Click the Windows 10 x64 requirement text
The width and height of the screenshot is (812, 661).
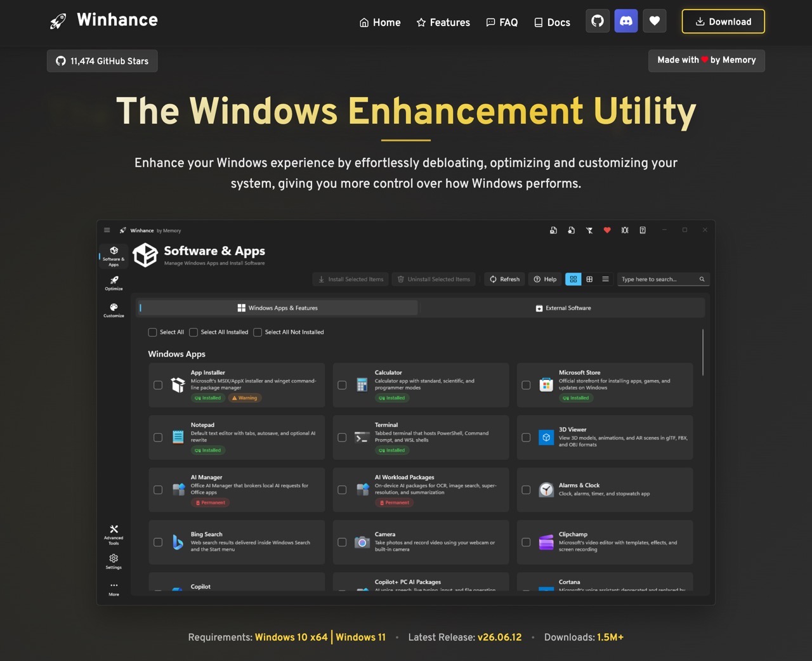click(291, 637)
